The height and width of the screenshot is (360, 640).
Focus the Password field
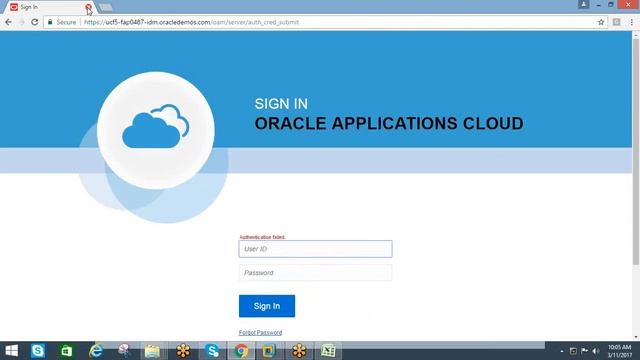tap(316, 273)
